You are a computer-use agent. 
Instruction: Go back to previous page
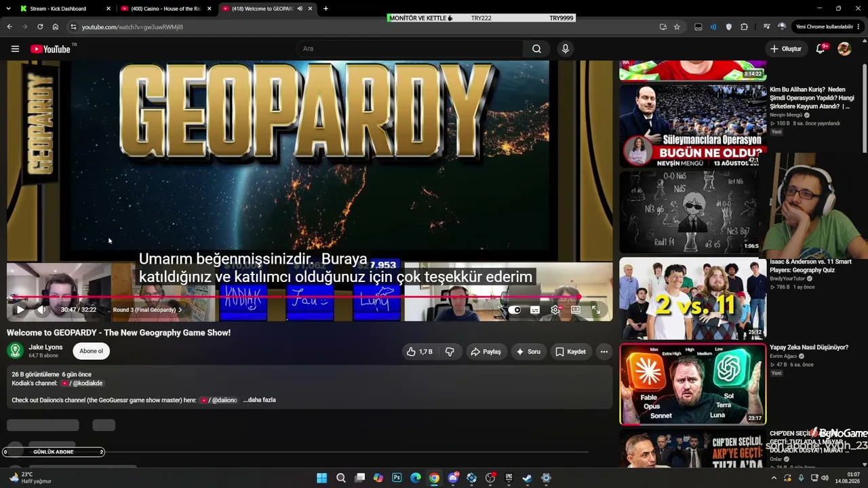(x=9, y=27)
